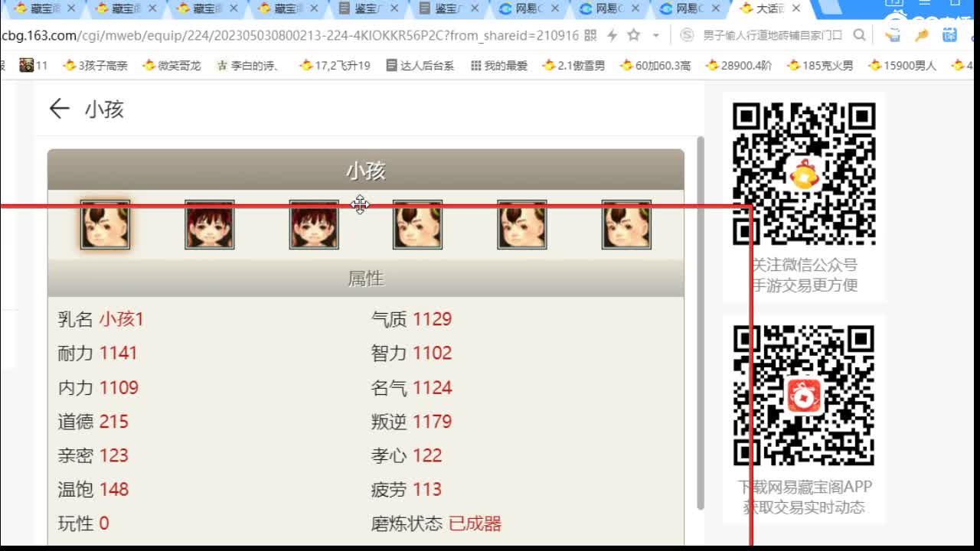Click the 属性 section header
The height and width of the screenshot is (551, 980).
(x=366, y=279)
